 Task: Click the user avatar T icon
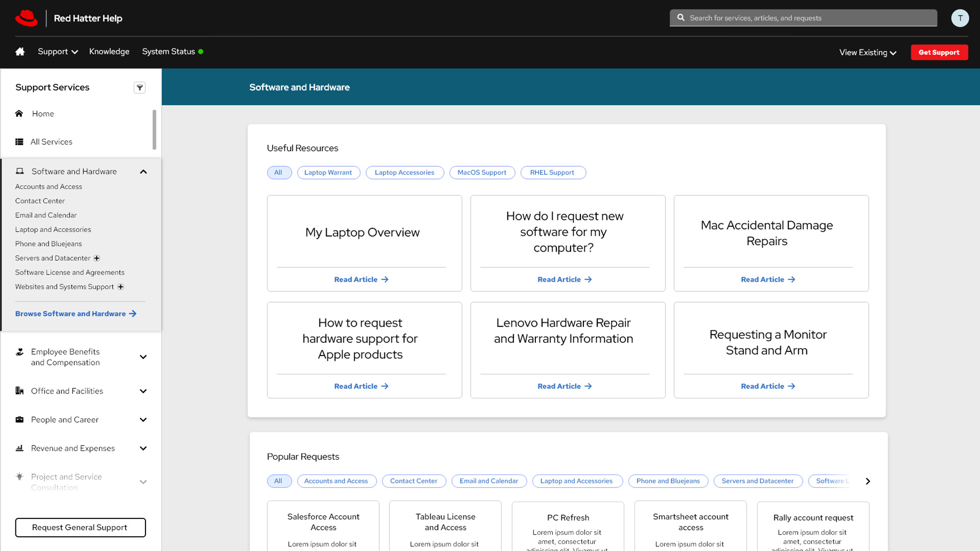pos(960,18)
